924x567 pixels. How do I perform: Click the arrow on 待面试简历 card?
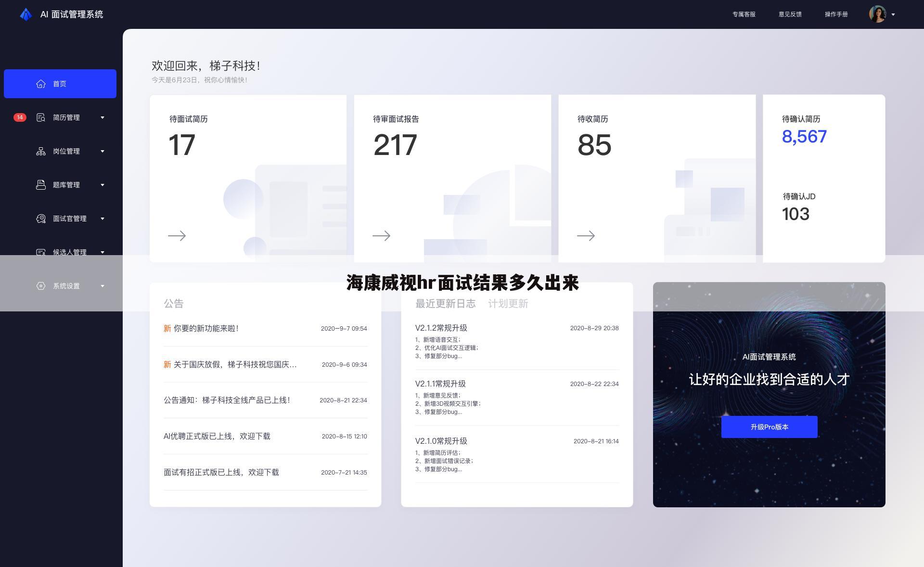(177, 236)
